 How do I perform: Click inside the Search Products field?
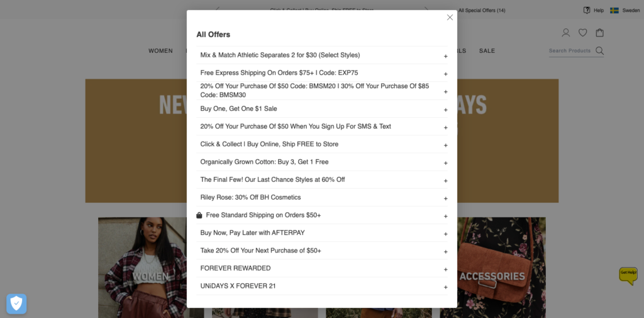570,51
